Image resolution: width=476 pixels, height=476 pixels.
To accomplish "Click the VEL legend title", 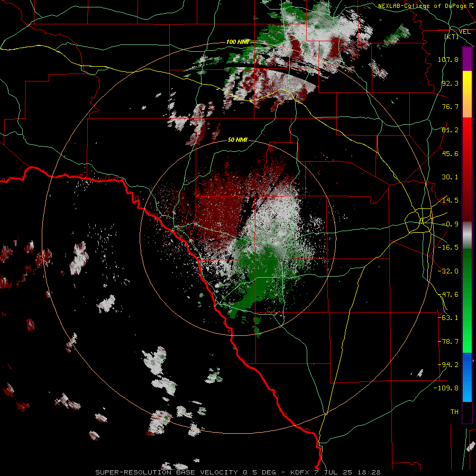I will point(464,32).
